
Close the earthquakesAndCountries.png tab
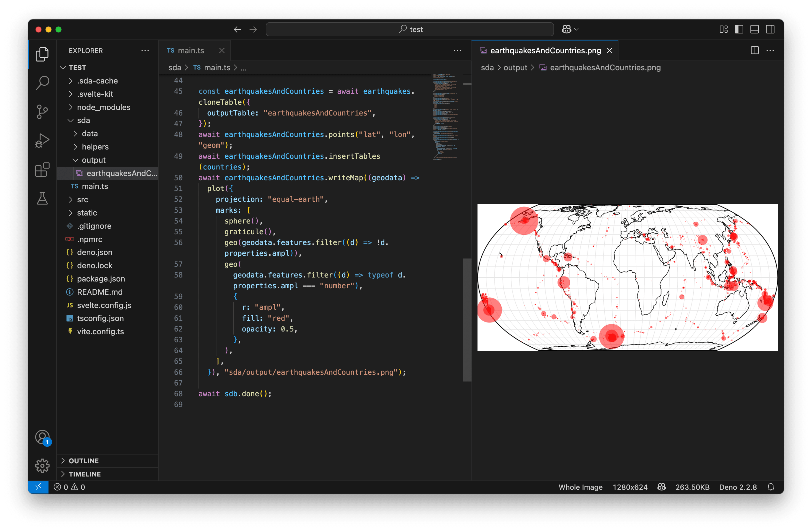pos(610,50)
